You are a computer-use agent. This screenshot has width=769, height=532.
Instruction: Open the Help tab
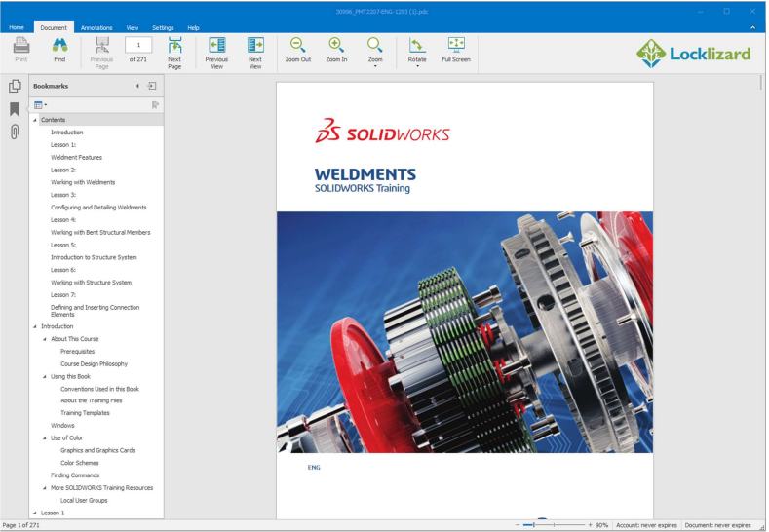193,28
